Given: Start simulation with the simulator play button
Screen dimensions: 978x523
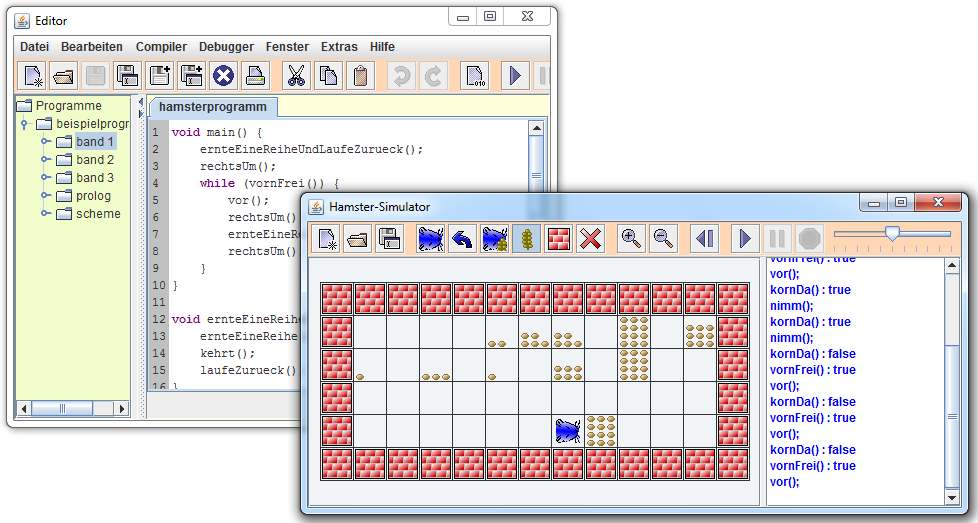Looking at the screenshot, I should (x=744, y=238).
